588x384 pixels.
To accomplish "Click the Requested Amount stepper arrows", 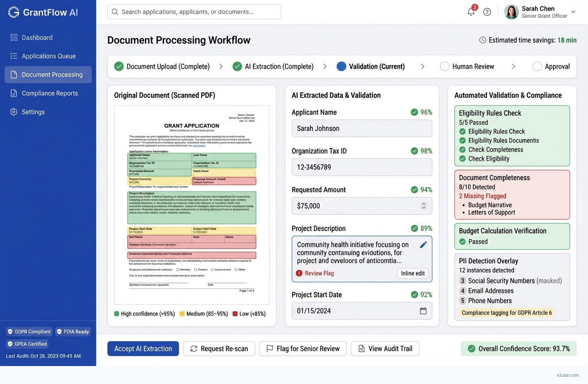I will (x=424, y=206).
